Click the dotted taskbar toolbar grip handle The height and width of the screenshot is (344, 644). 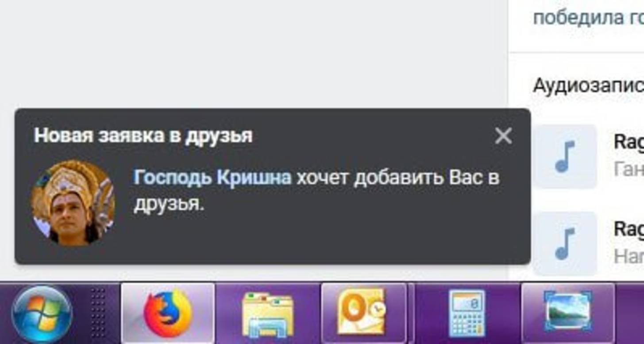point(97,313)
